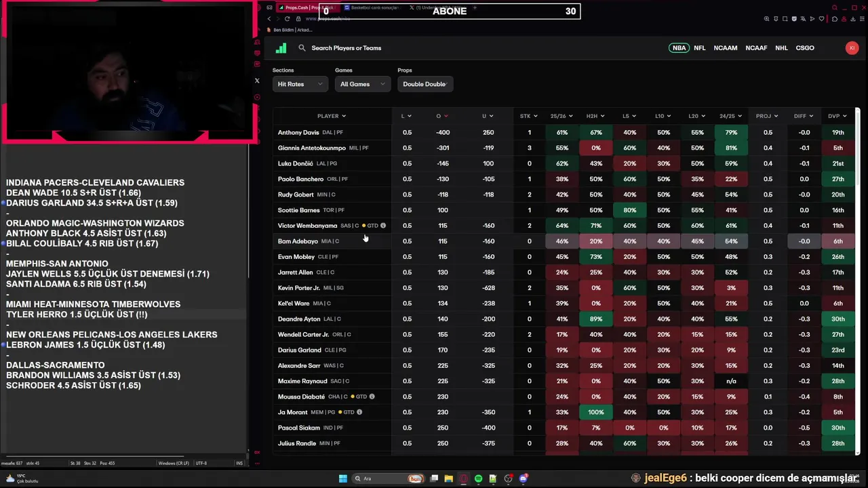
Task: Click the TYLER HERRO 1.5 ÜÇLÜK line in notes
Action: point(77,314)
